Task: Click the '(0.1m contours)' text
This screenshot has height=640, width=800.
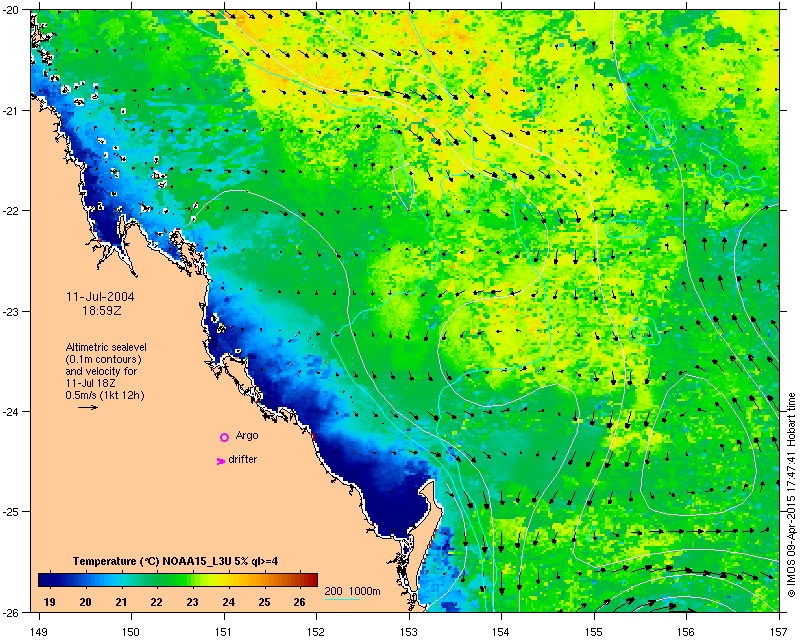Action: [104, 359]
